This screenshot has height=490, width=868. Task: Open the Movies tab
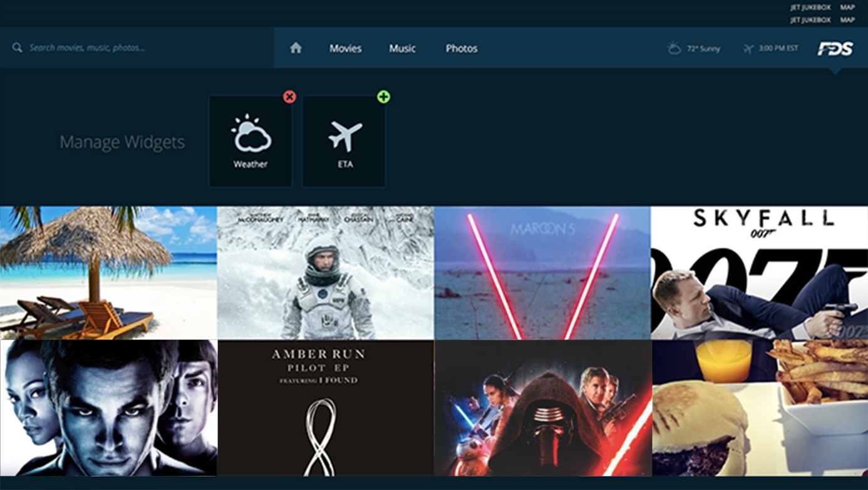(346, 48)
